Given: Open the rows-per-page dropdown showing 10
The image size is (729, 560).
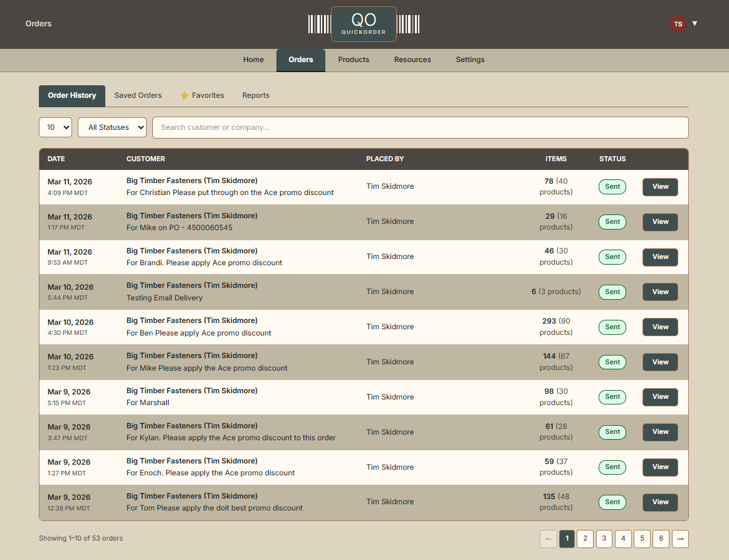Looking at the screenshot, I should coord(55,127).
